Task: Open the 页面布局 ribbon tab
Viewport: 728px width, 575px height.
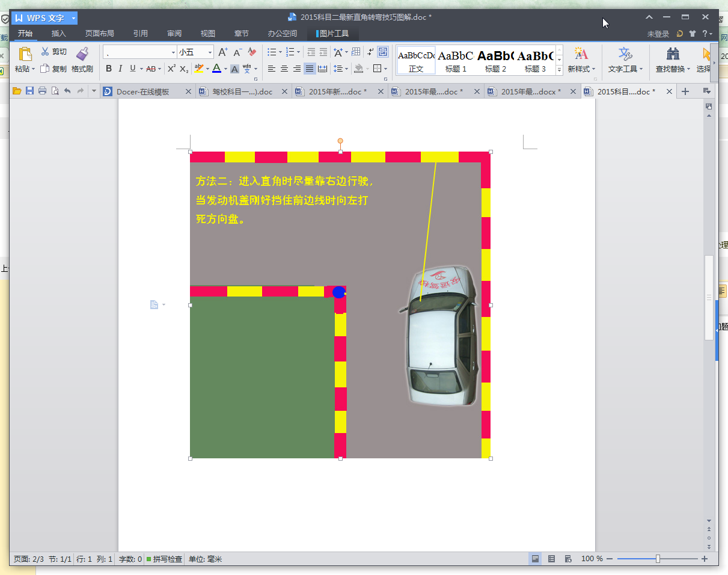Action: [x=99, y=34]
